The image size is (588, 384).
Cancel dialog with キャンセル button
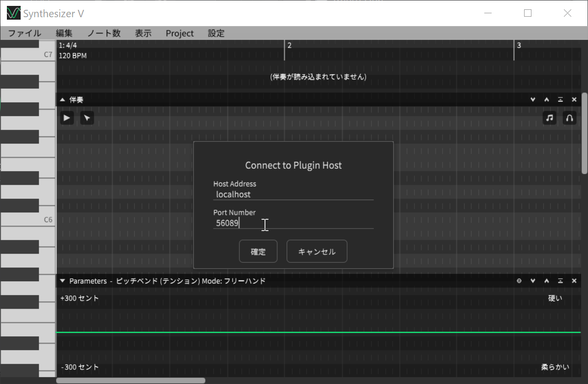(317, 251)
